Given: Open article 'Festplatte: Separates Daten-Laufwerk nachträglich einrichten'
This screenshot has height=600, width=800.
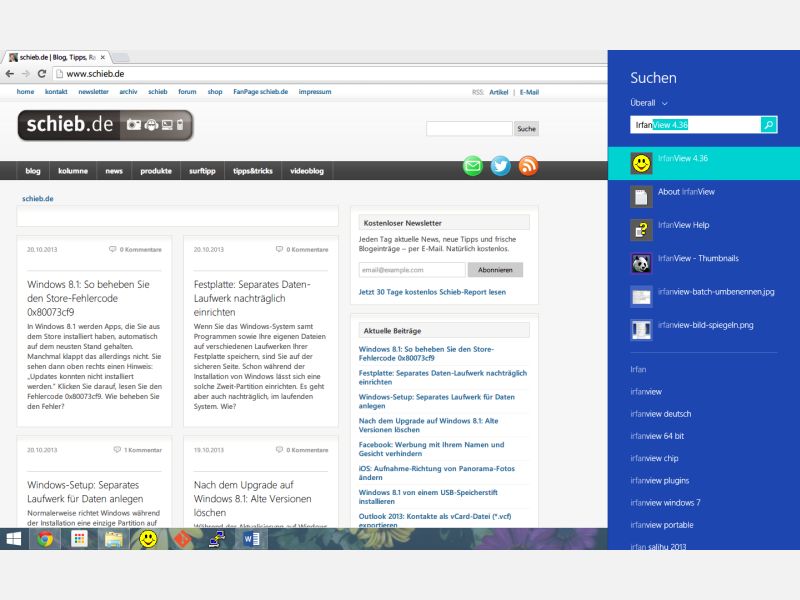Looking at the screenshot, I should (x=252, y=298).
